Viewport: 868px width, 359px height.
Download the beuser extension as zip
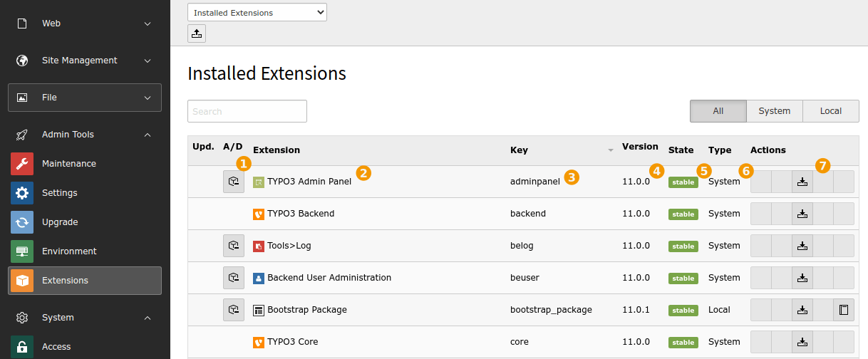click(802, 278)
